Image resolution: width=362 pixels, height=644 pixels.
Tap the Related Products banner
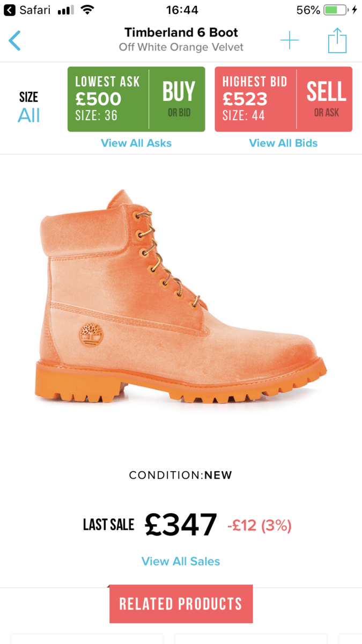coord(181,604)
